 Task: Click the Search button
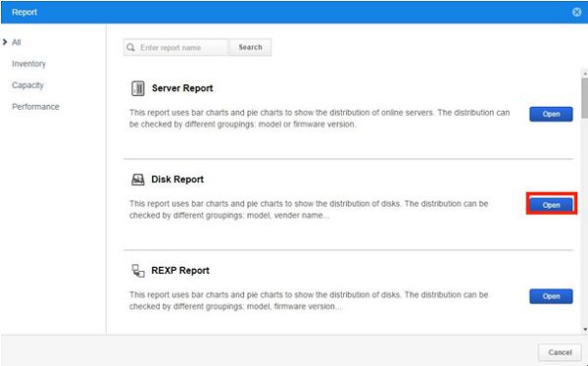click(x=250, y=48)
